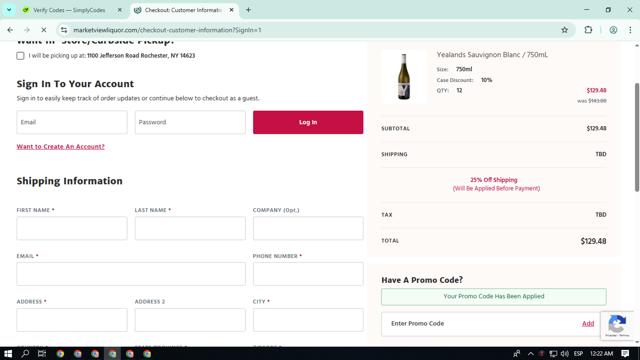
Task: Go back to the previous page
Action: click(x=10, y=30)
